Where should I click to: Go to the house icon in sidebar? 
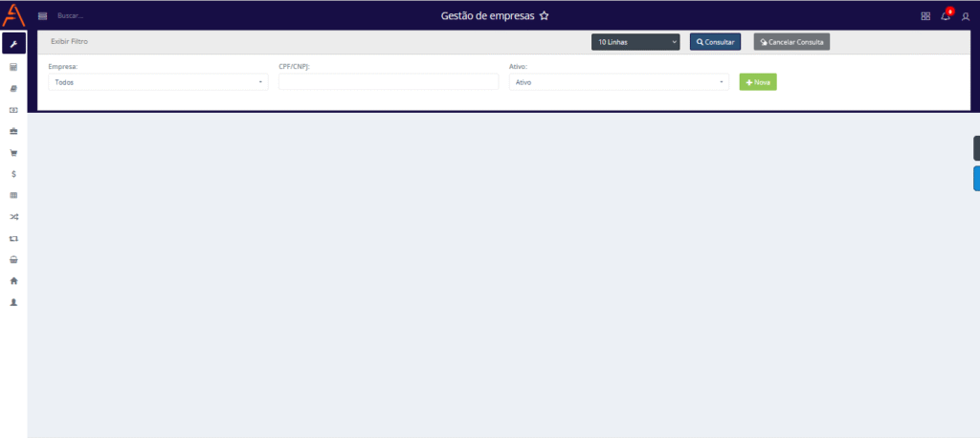pos(13,280)
